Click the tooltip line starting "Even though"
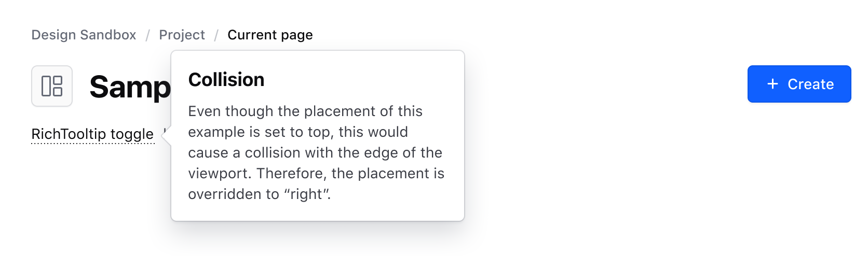This screenshot has height=256, width=868. pos(305,111)
